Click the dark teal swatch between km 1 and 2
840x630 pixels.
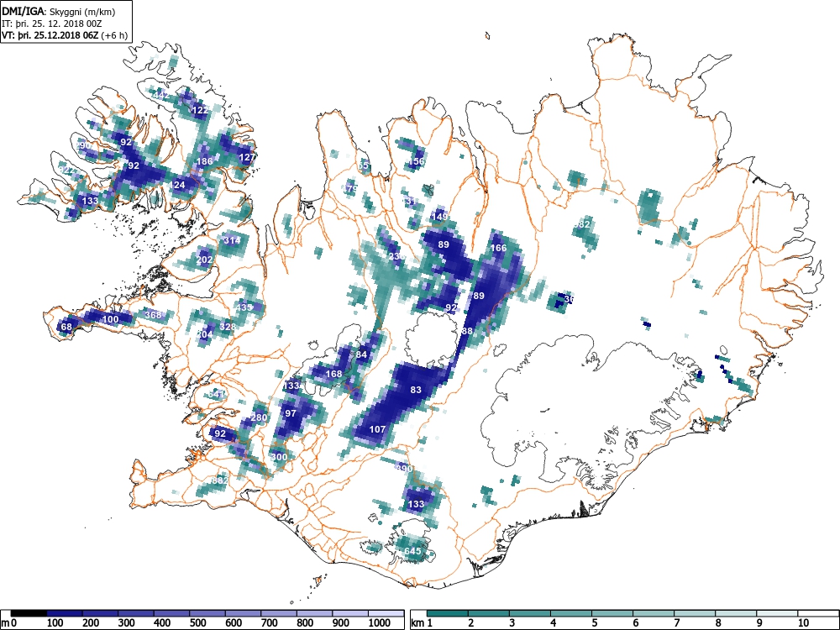click(x=448, y=613)
